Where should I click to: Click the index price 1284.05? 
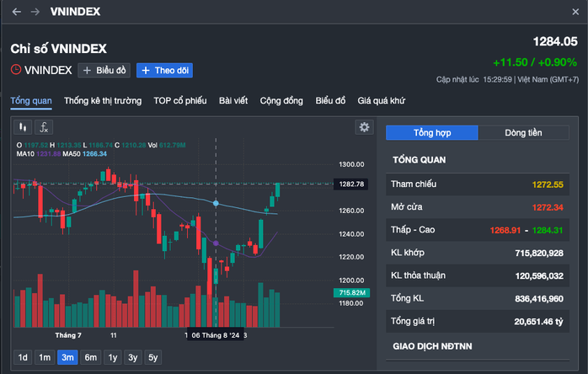click(x=555, y=41)
